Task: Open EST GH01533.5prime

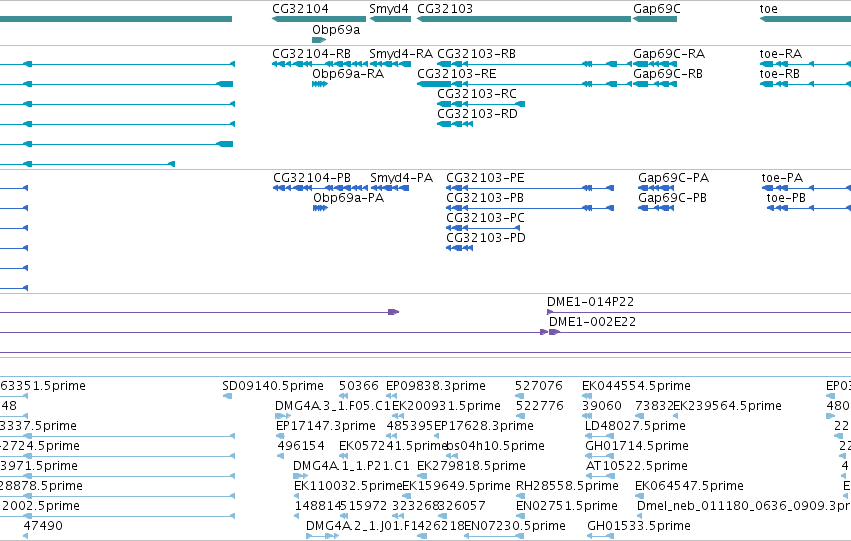Action: coord(639,526)
